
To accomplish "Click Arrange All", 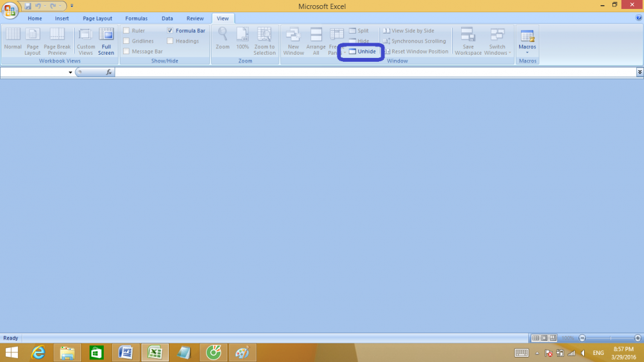I will click(x=316, y=41).
